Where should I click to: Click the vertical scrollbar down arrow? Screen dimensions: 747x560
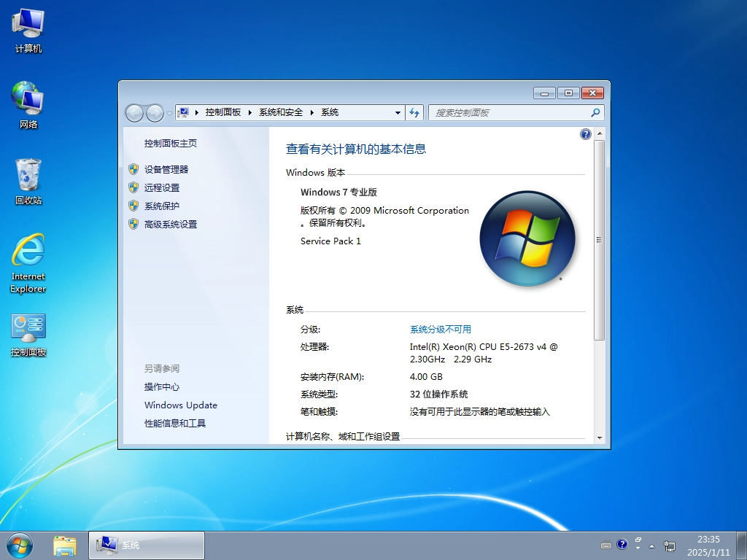(x=600, y=437)
